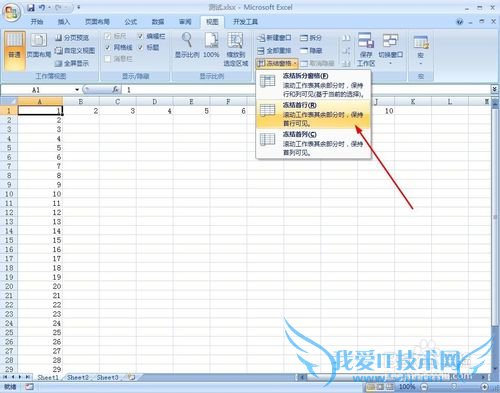
Task: Click the Synchronous Scrolling icon
Action: [346, 51]
